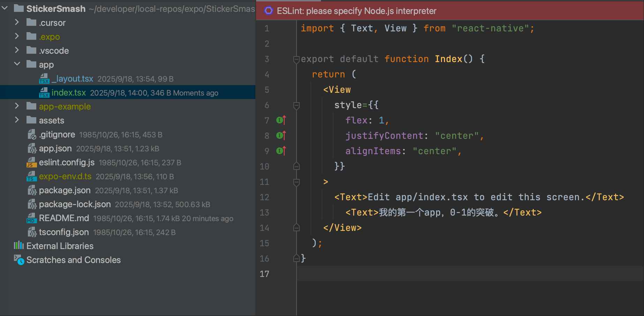Open package.json from the file tree
644x316 pixels.
click(x=65, y=190)
